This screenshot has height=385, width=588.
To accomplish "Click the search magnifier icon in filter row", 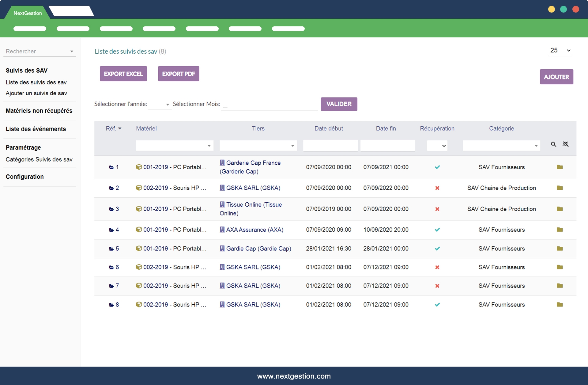I will tap(553, 144).
